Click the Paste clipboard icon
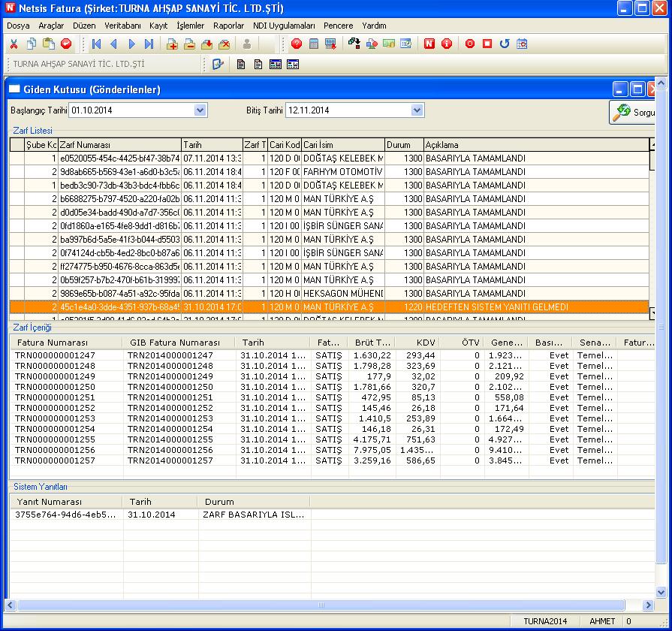 (x=49, y=44)
